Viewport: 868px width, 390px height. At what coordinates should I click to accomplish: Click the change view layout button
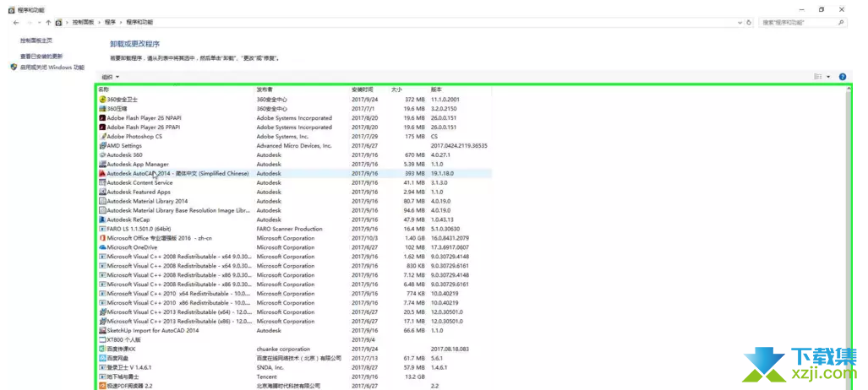pyautogui.click(x=817, y=77)
